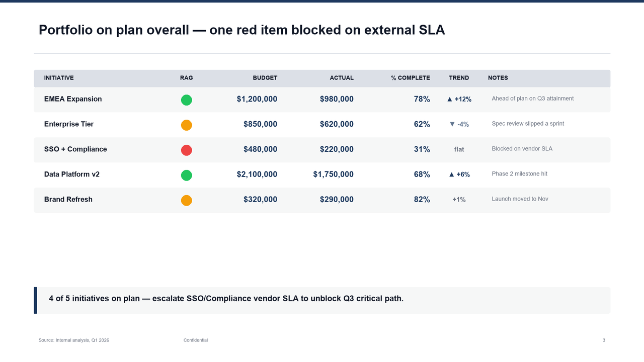The width and height of the screenshot is (644, 362).
Task: Select the $290,000 actual value
Action: click(x=337, y=200)
